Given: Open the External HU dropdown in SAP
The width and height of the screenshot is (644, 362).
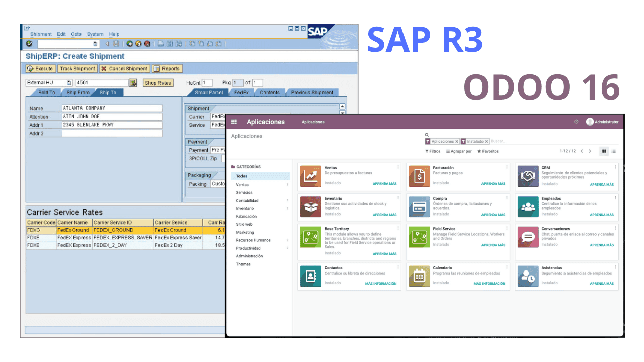Looking at the screenshot, I should [x=69, y=83].
